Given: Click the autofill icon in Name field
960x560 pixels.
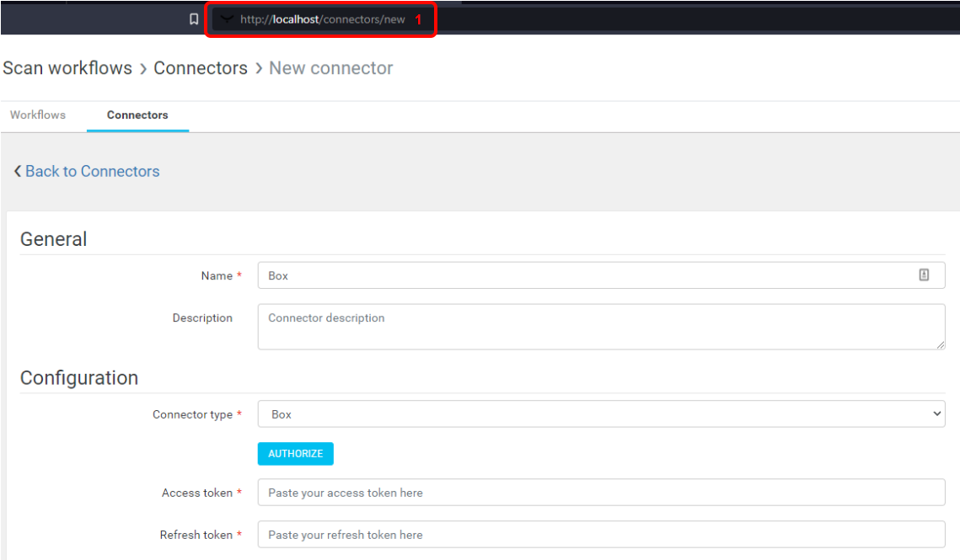Looking at the screenshot, I should [x=924, y=275].
